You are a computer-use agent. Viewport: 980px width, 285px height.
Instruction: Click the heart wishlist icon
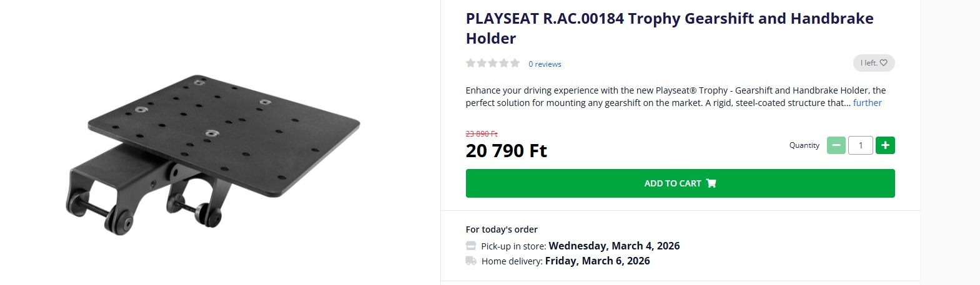(883, 63)
